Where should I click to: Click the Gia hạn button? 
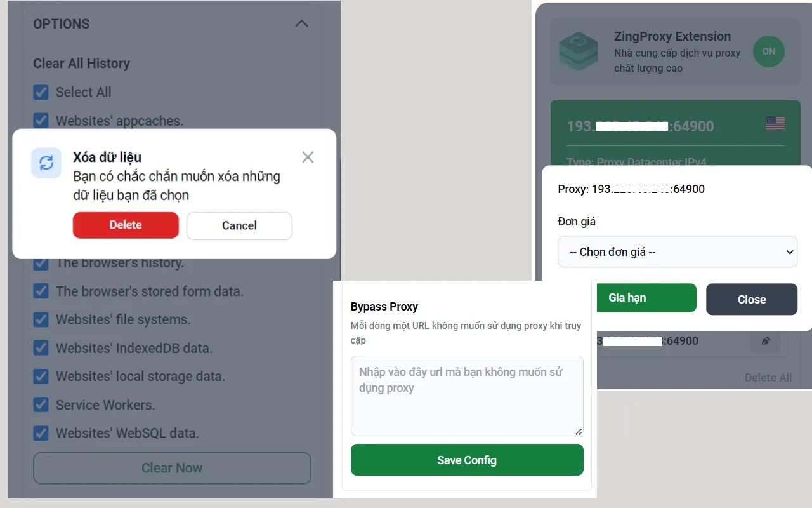click(627, 298)
